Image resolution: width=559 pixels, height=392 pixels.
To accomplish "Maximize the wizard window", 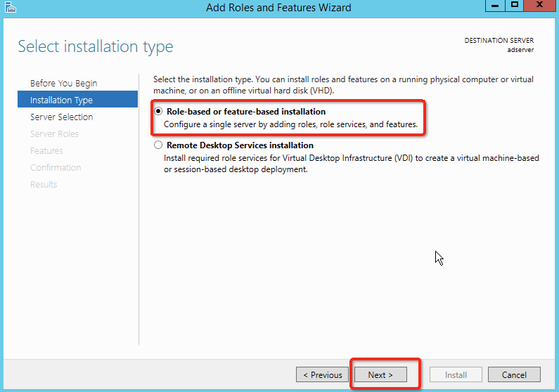I will [515, 6].
